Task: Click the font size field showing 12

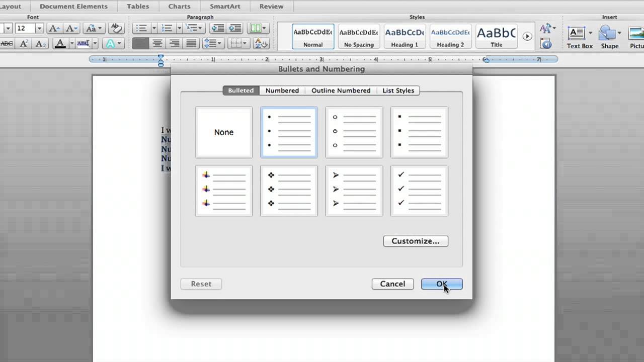Action: point(25,28)
